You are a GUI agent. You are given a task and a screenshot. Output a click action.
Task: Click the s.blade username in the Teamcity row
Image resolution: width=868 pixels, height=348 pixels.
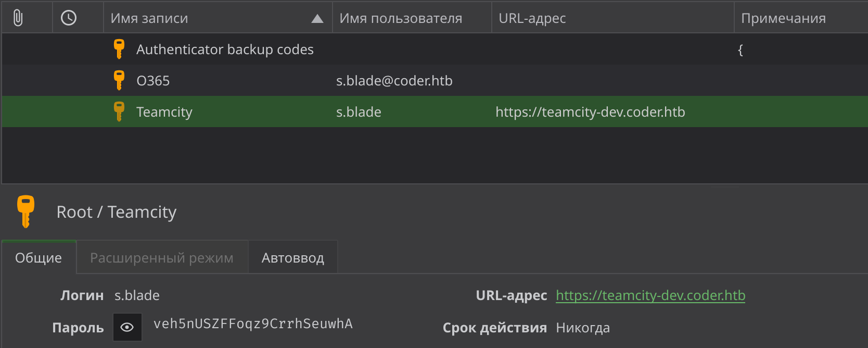click(x=359, y=112)
